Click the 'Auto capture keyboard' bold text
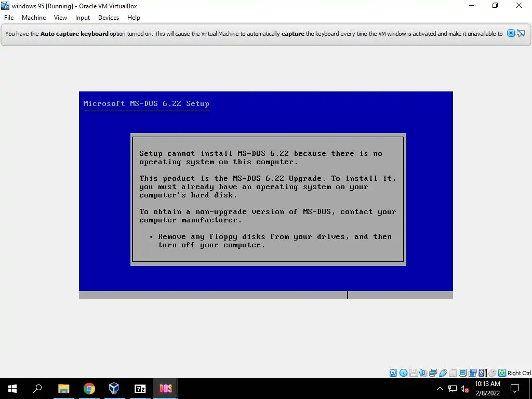The width and height of the screenshot is (532, 399). (x=74, y=34)
